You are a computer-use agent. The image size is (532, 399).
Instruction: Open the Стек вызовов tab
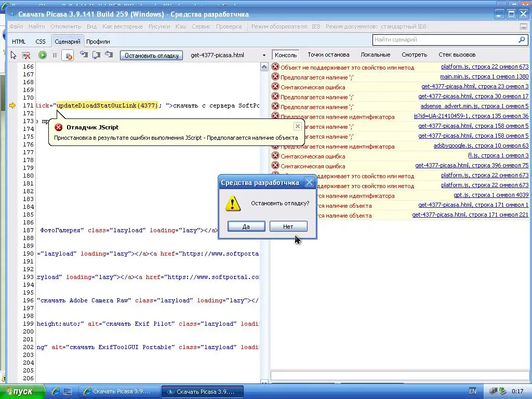coord(457,55)
